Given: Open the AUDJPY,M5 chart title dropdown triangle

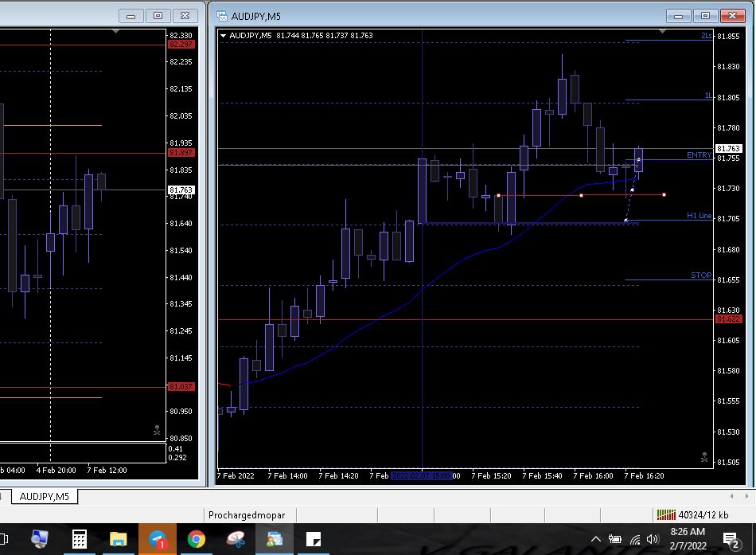Looking at the screenshot, I should pos(224,36).
